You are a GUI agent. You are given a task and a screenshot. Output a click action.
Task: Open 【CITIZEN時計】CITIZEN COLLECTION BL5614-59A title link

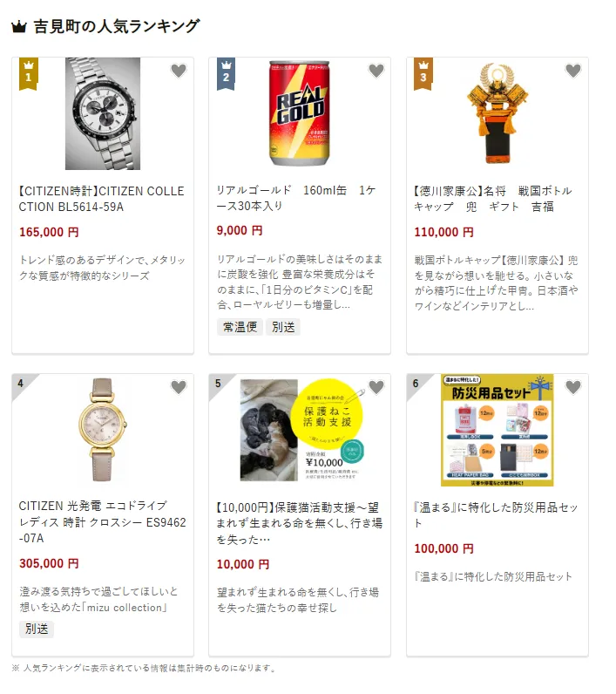102,199
